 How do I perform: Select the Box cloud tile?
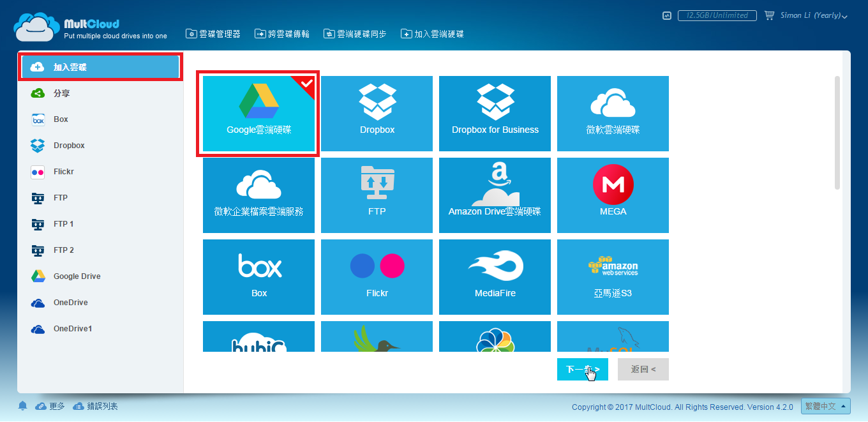(x=258, y=277)
